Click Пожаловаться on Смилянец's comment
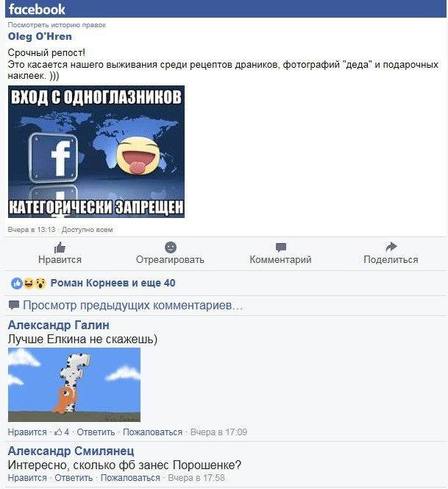Image resolution: width=448 pixels, height=489 pixels. [130, 478]
